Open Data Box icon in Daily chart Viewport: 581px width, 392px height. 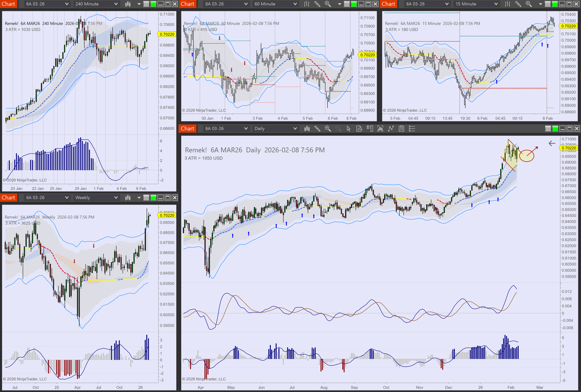point(359,129)
